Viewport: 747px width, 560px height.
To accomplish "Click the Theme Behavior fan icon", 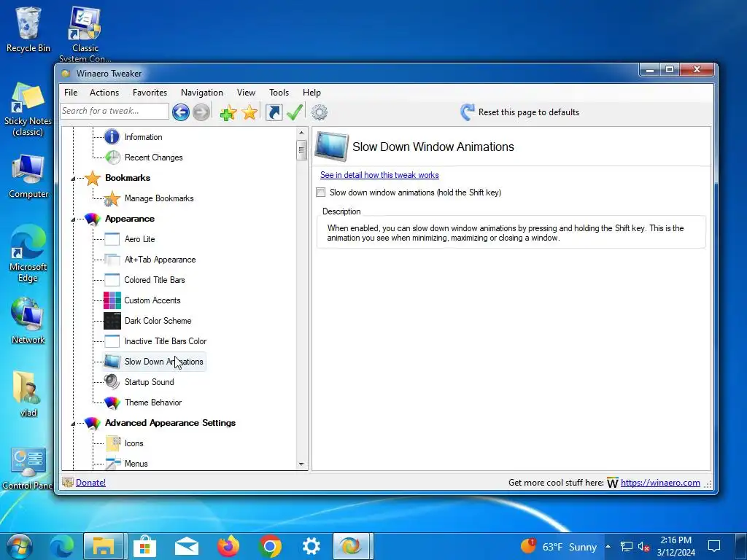I will coord(112,402).
